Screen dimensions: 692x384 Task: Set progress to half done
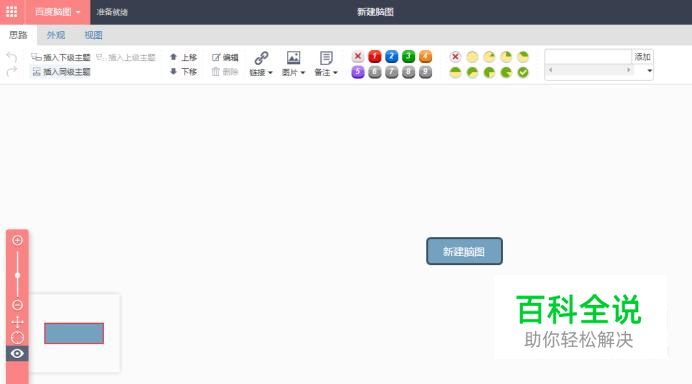pyautogui.click(x=455, y=72)
